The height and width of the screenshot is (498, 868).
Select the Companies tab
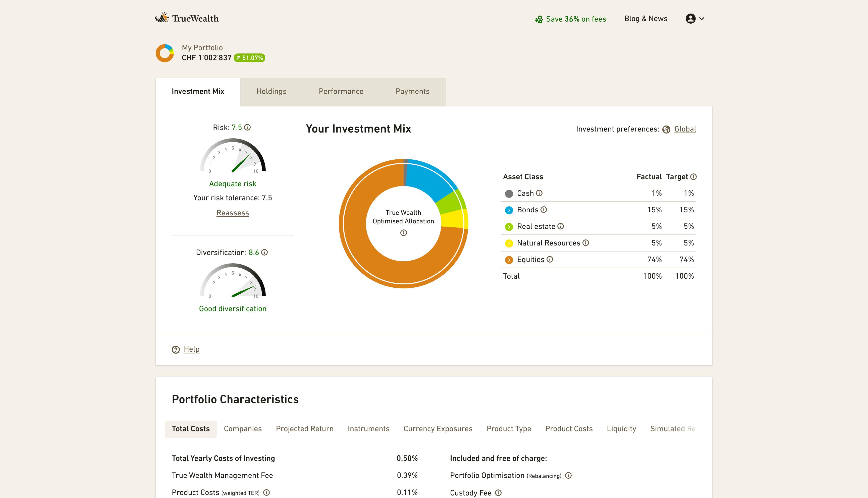[x=243, y=429]
